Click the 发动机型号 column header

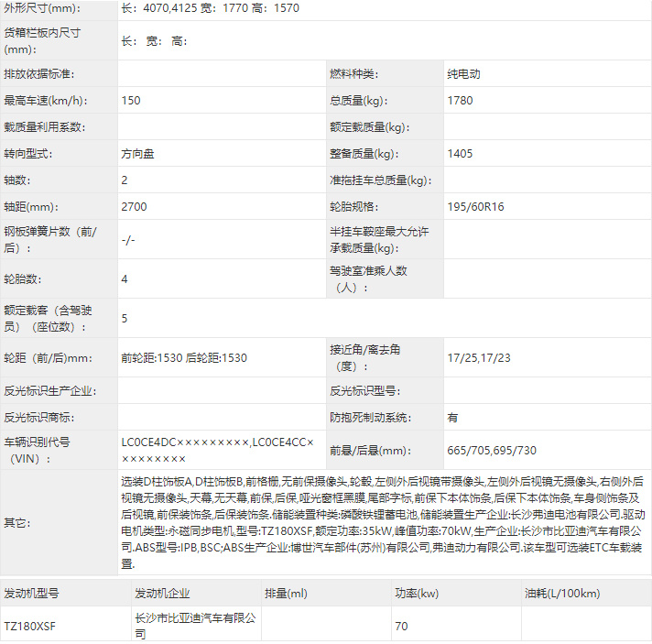(31, 594)
